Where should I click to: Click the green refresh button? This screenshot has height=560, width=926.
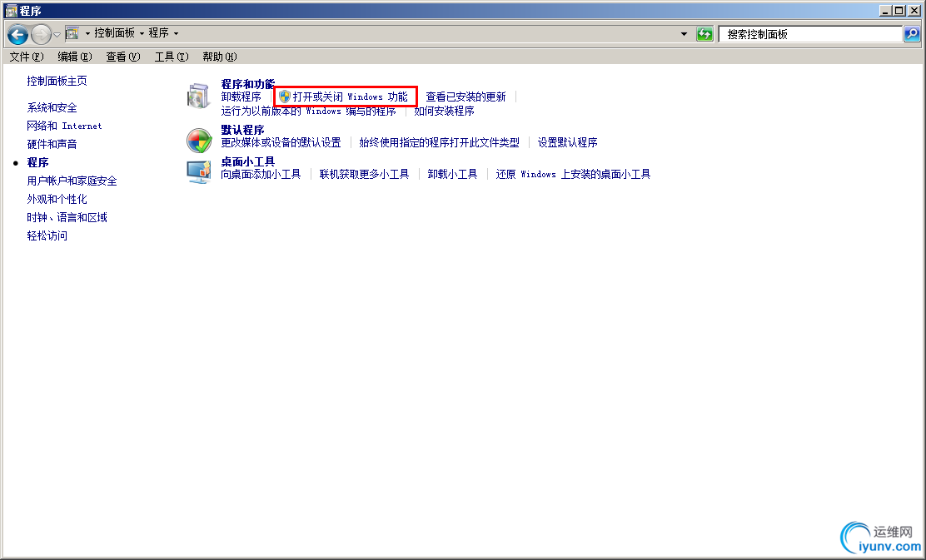(x=704, y=34)
